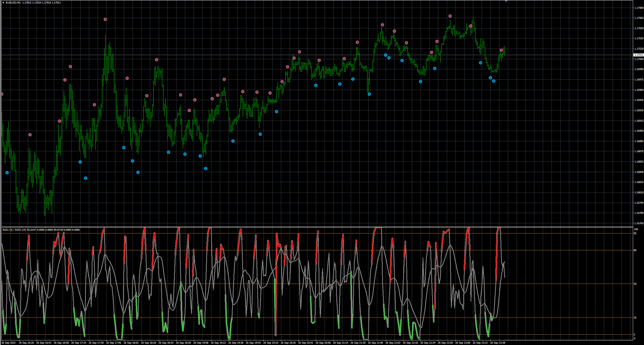Select the blue marker below the 21:40 low wick
644x345 pixels.
[x=369, y=94]
